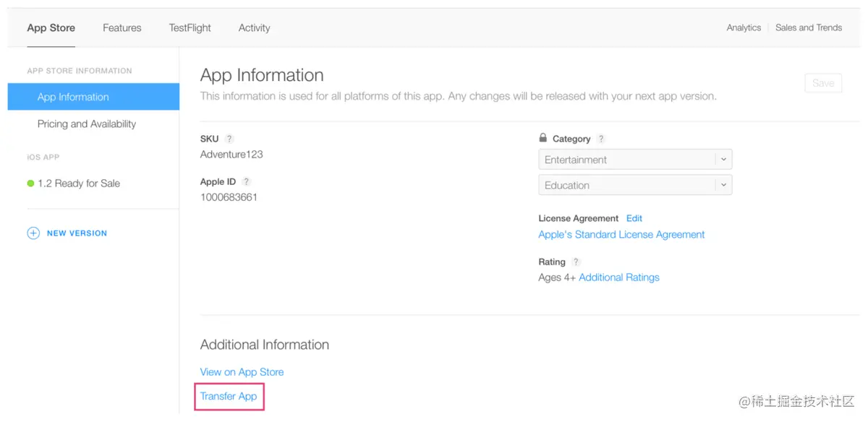The image size is (868, 422).
Task: Click the SKU help question mark icon
Action: point(229,139)
